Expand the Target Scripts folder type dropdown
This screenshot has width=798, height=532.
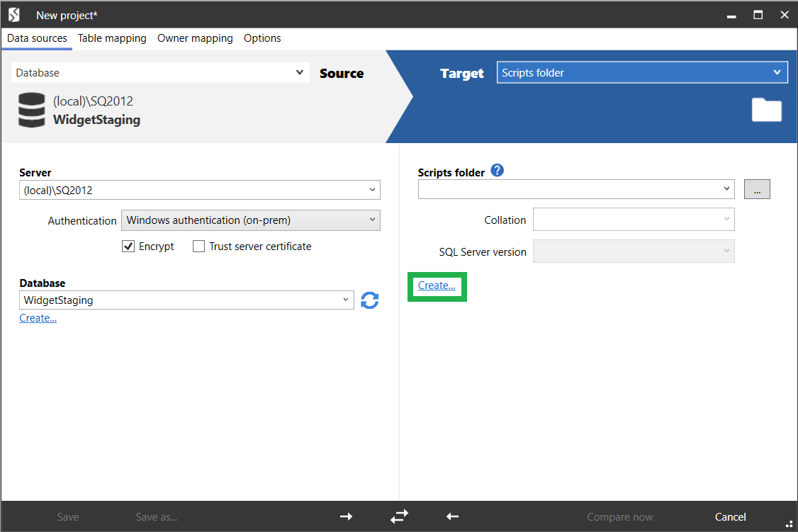click(642, 72)
